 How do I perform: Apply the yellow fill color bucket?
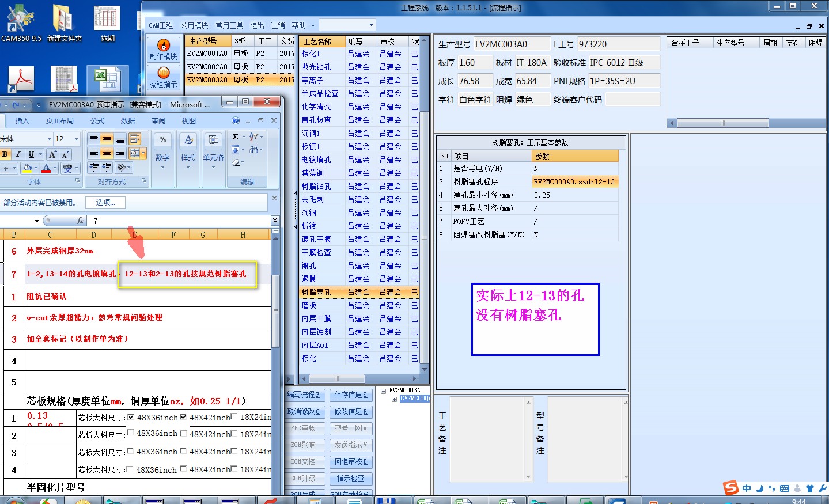[x=27, y=168]
